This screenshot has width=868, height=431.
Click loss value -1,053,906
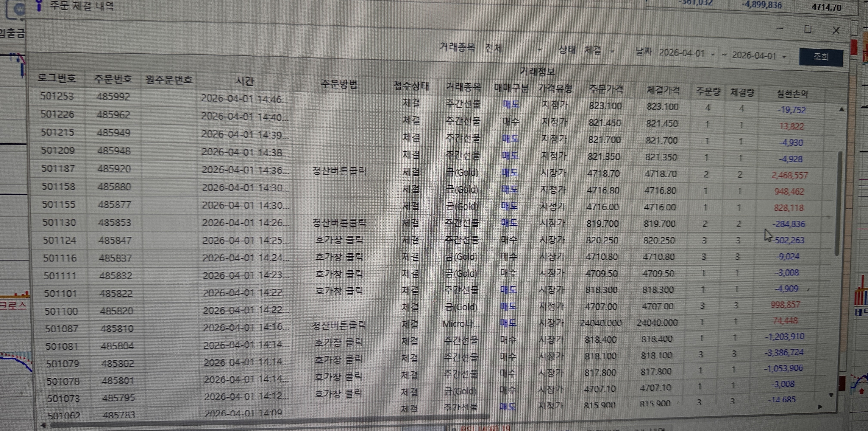coord(783,368)
